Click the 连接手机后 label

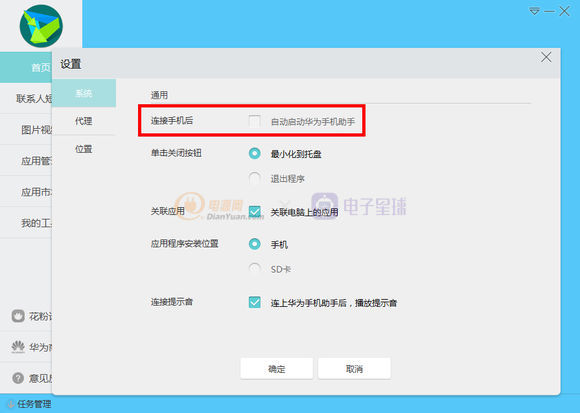172,121
